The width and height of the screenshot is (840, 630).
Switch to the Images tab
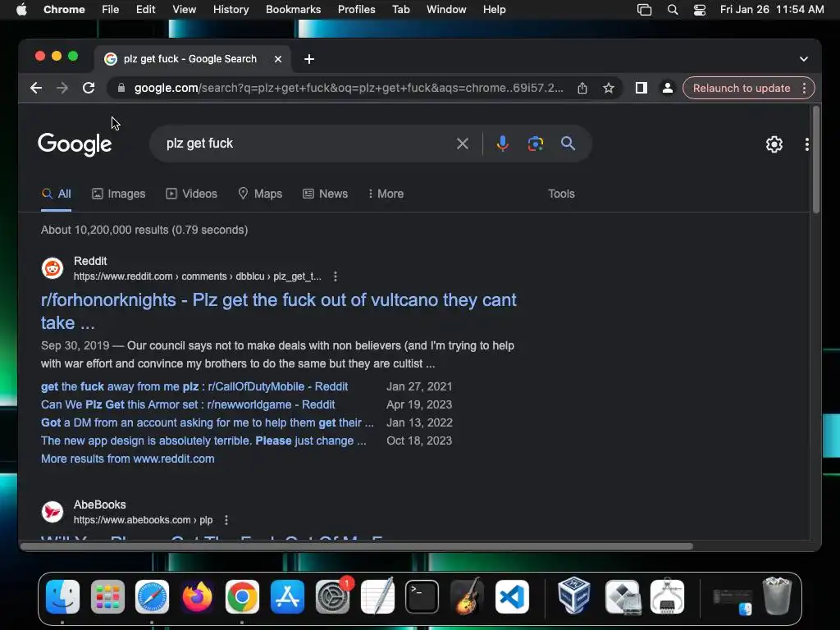118,194
